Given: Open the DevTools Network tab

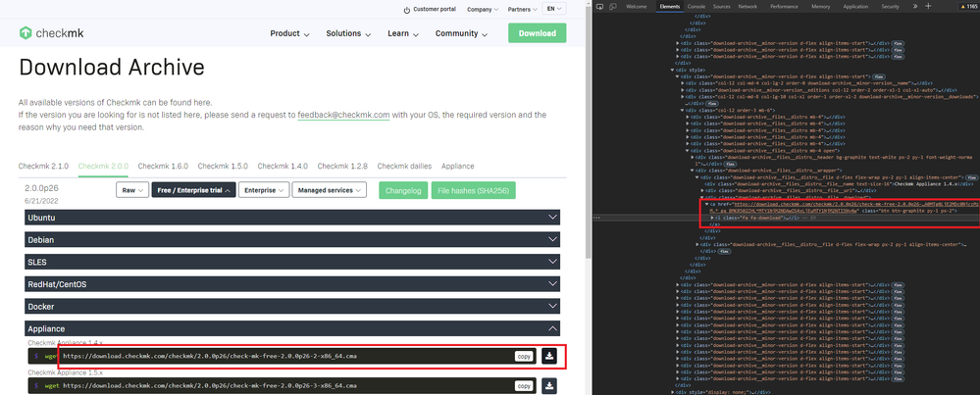Looking at the screenshot, I should (748, 6).
